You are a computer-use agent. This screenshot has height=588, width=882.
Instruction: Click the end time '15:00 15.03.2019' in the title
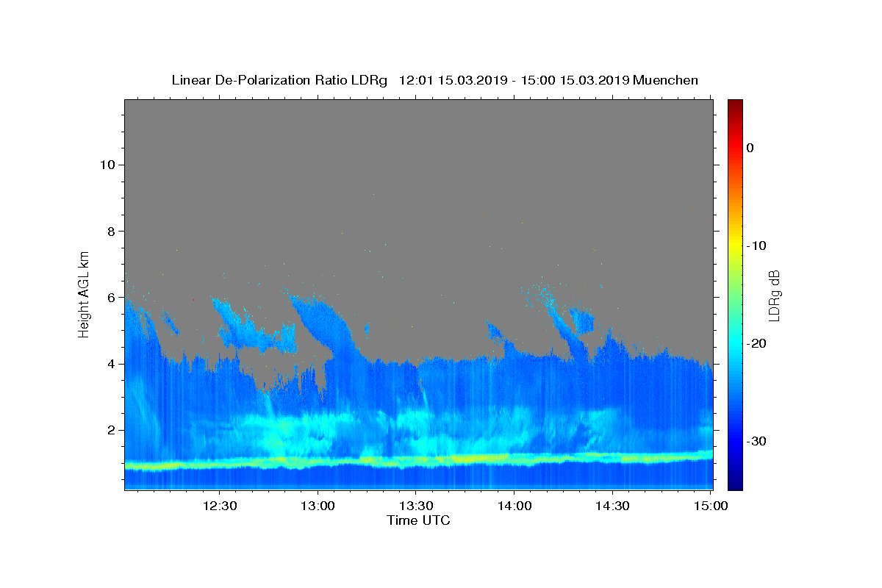575,80
